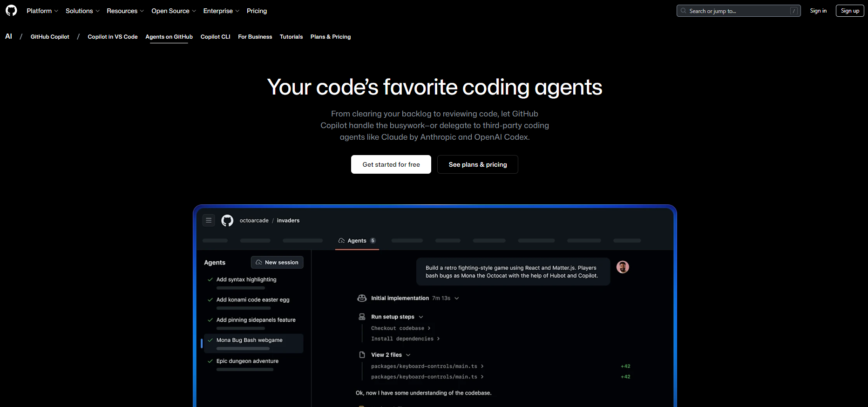Image resolution: width=868 pixels, height=407 pixels.
Task: Go to the Copilot CLI tab
Action: [x=216, y=37]
